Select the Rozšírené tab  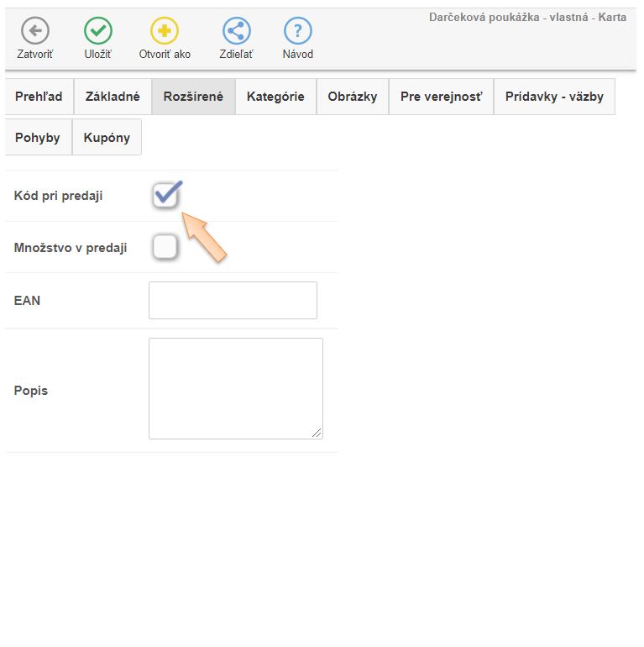tap(193, 97)
